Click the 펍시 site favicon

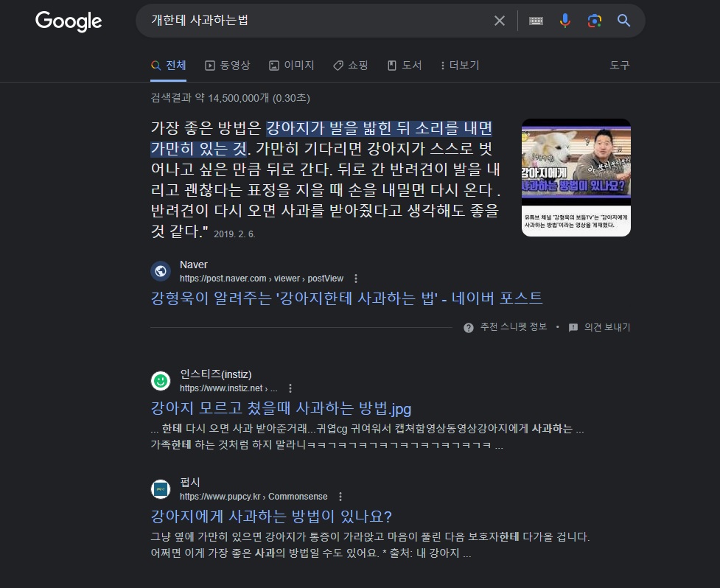161,489
